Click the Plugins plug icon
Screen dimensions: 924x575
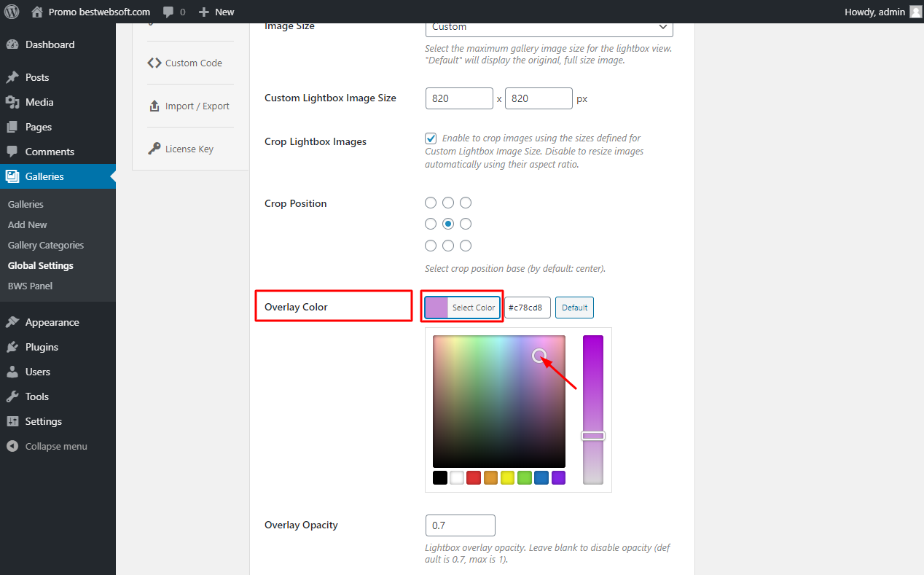coord(12,347)
